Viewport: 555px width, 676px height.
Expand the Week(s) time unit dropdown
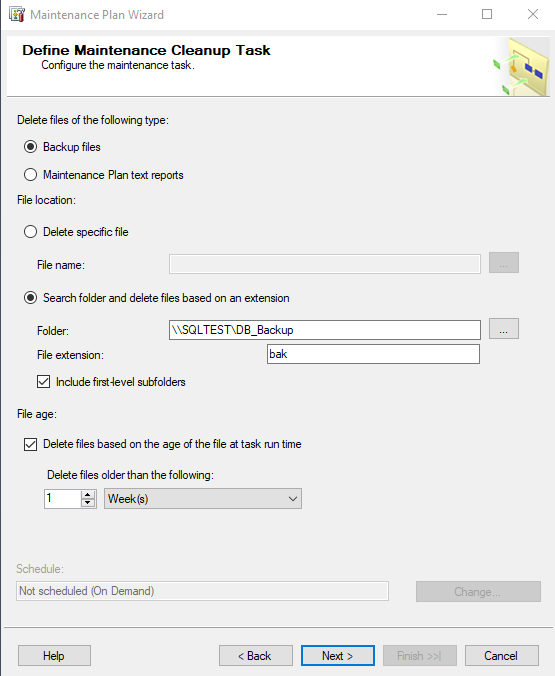[203, 499]
